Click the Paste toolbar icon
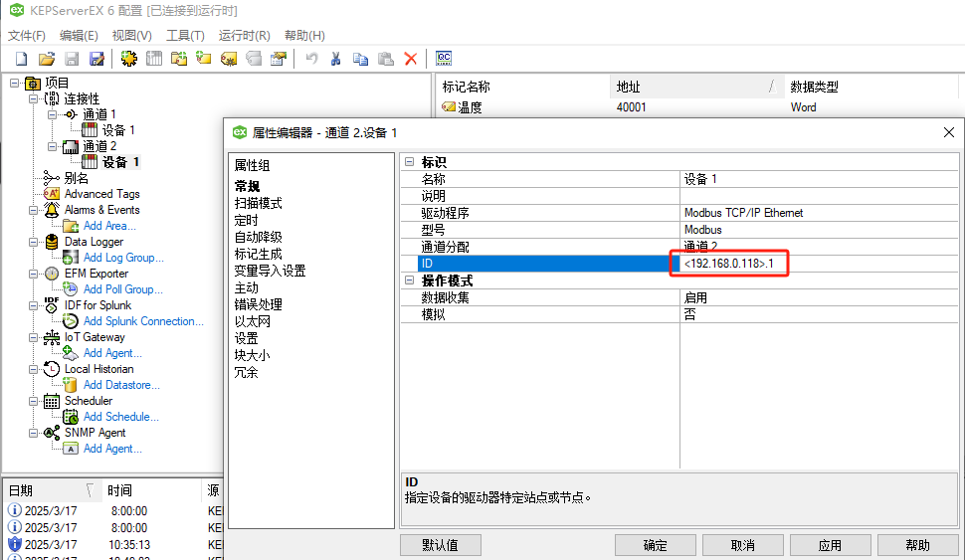This screenshot has width=965, height=560. 386,59
